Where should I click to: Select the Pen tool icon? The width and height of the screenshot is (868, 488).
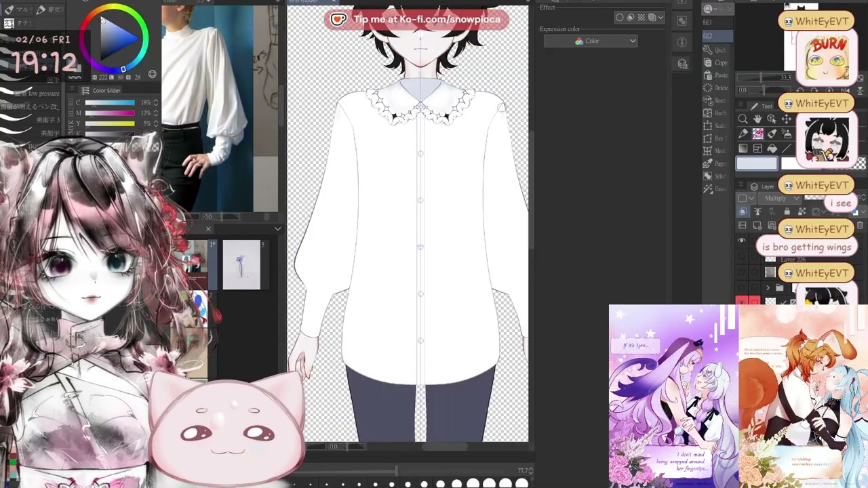(743, 134)
